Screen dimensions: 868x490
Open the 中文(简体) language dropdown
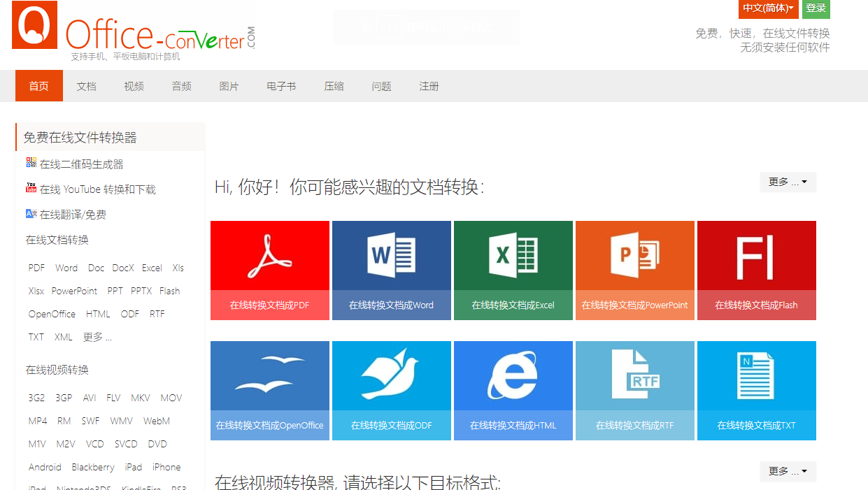tap(768, 8)
